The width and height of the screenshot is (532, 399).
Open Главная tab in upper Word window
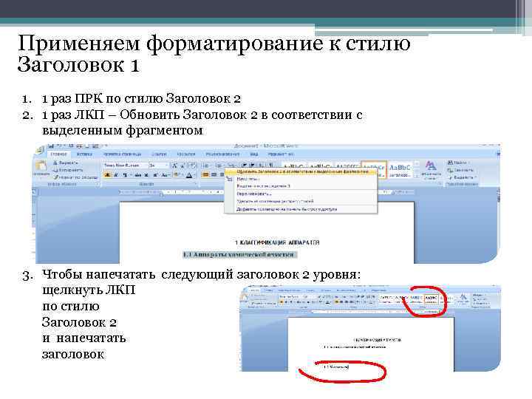point(58,154)
